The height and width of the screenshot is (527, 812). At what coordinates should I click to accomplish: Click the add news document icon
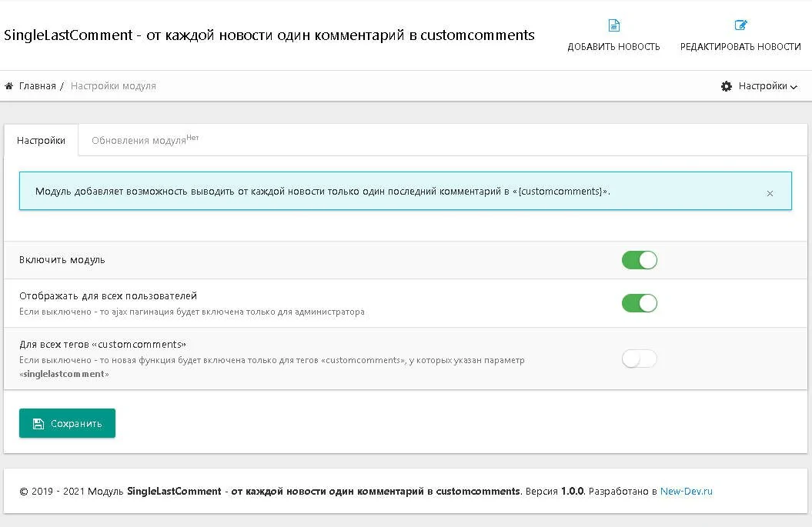pos(613,25)
